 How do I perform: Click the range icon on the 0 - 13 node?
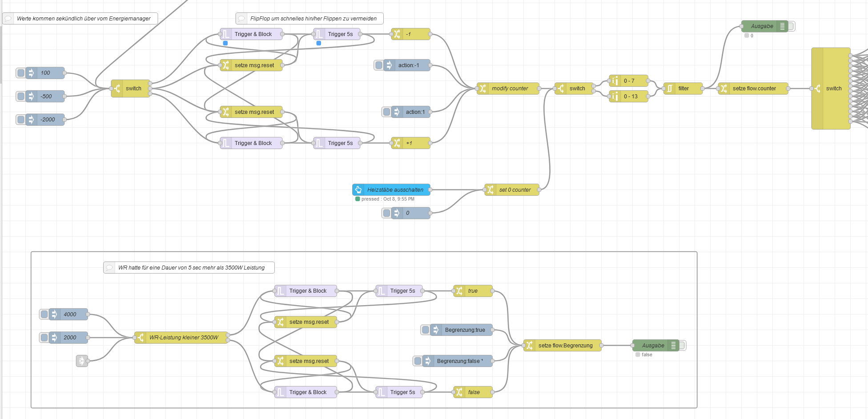point(615,97)
